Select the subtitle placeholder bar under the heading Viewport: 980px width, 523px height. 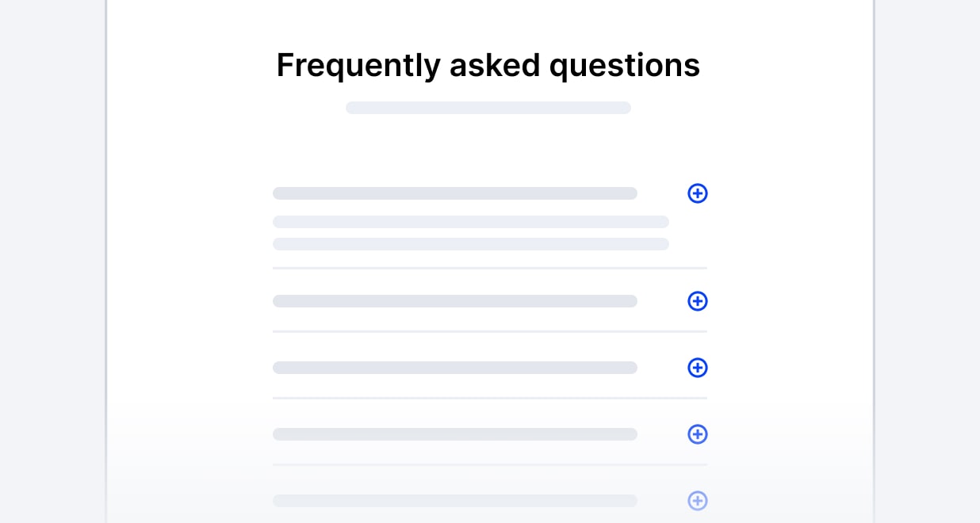point(488,108)
